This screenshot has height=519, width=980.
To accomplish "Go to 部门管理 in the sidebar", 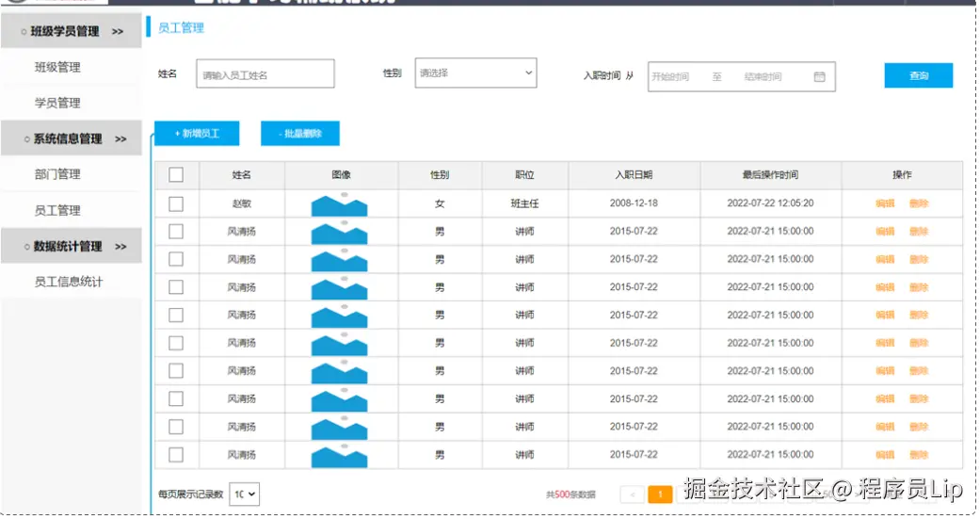I will [57, 174].
